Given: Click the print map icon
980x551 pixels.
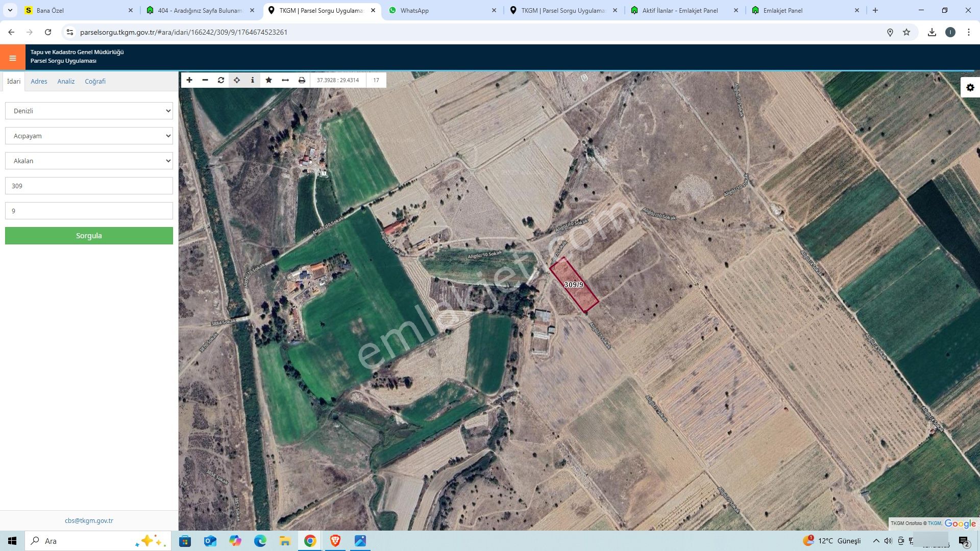Looking at the screenshot, I should [x=302, y=80].
